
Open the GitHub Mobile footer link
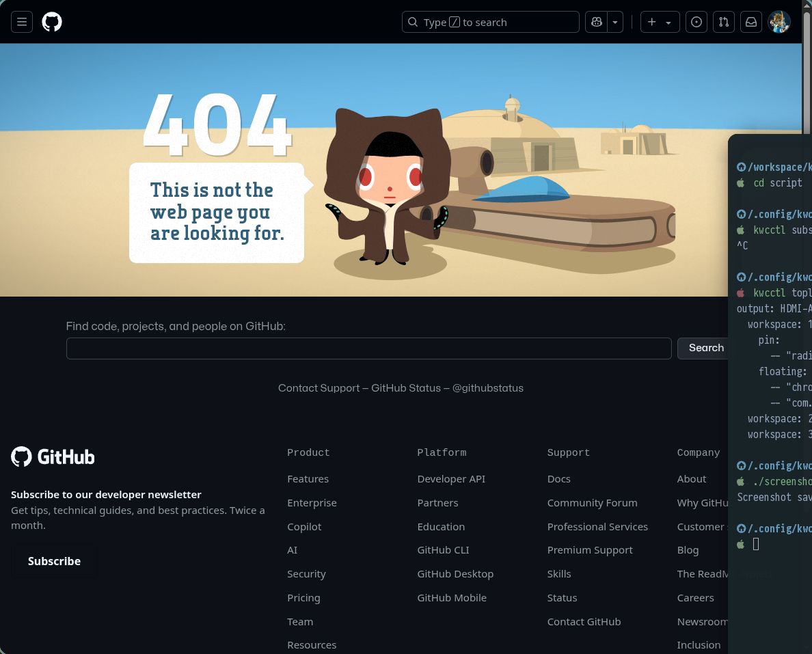pos(452,597)
